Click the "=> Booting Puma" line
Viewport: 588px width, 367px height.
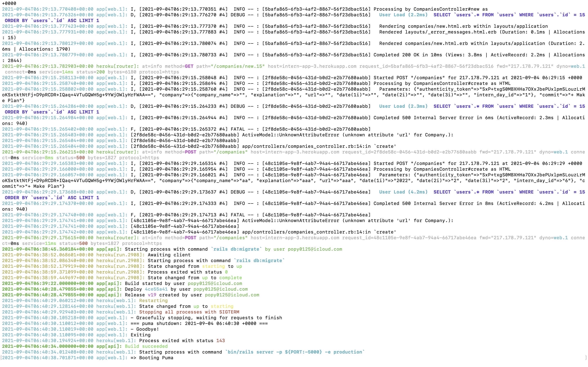pyautogui.click(x=152, y=358)
